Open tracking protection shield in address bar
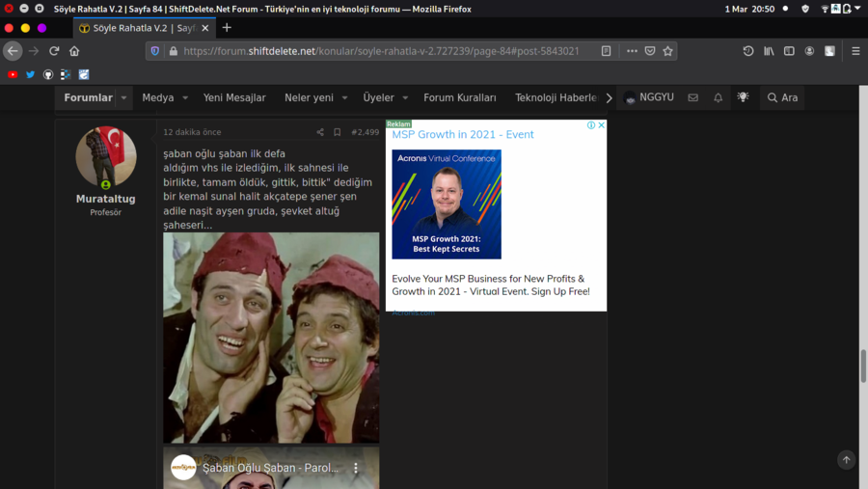Viewport: 868px width, 489px height. pos(155,51)
